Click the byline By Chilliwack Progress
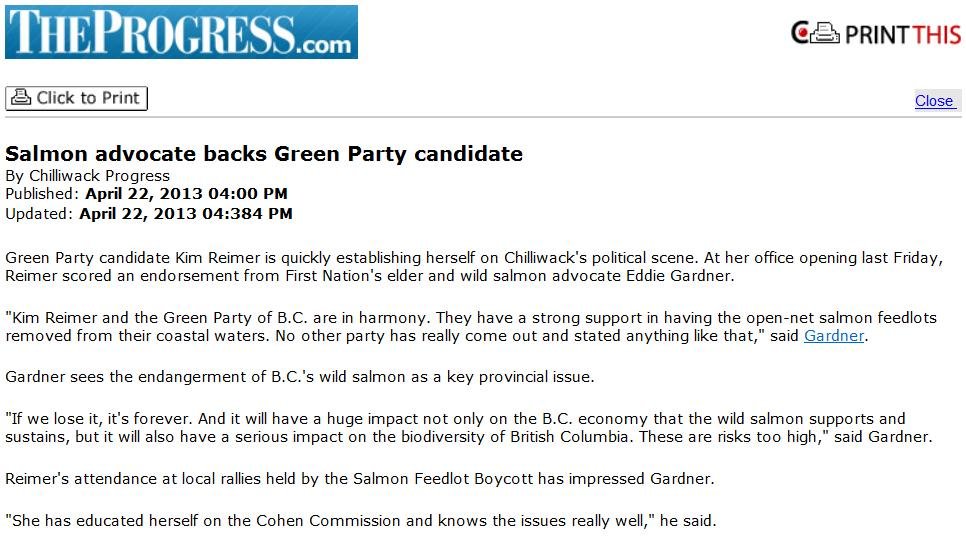This screenshot has height=537, width=966. click(88, 176)
